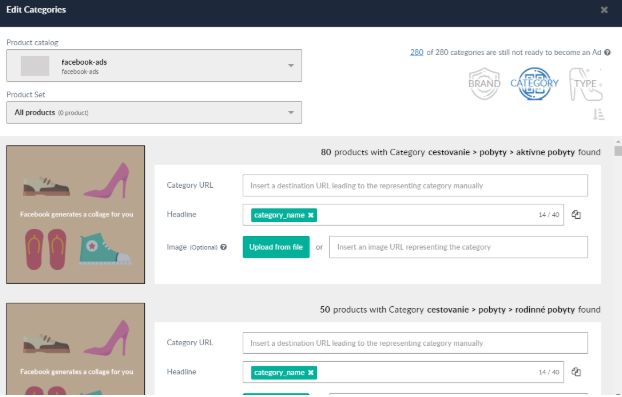The width and height of the screenshot is (622, 397).
Task: Click the 280 categories link
Action: [x=417, y=52]
